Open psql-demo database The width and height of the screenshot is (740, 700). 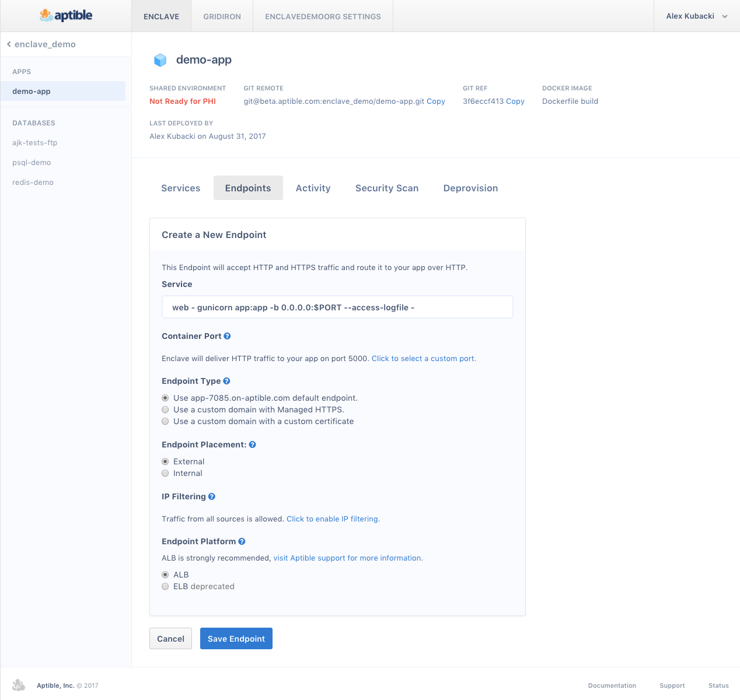32,163
